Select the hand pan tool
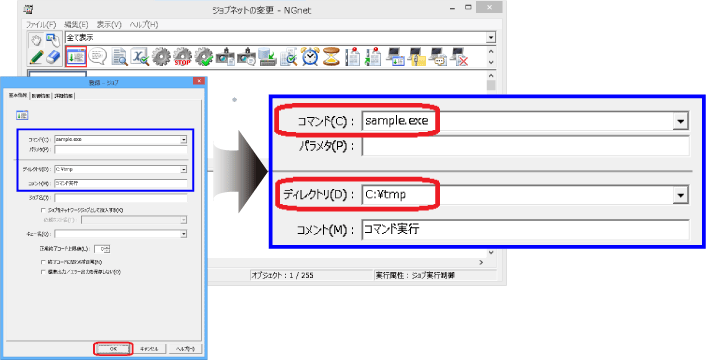This screenshot has width=706, height=360. [x=36, y=41]
